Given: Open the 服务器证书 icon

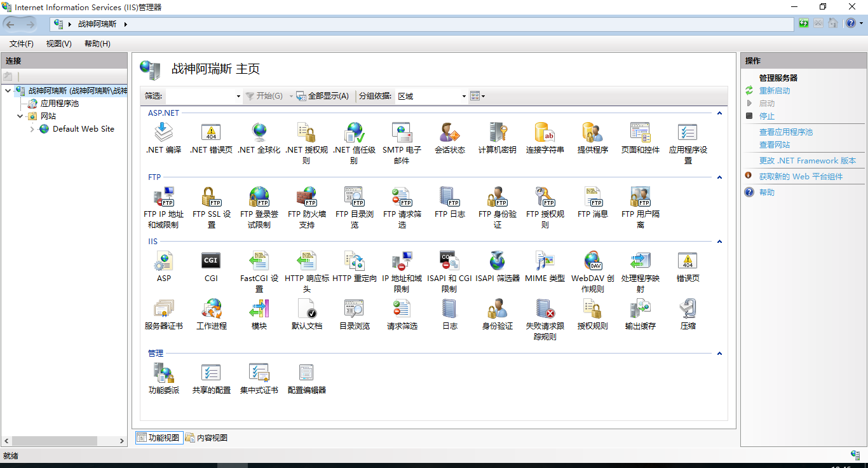Looking at the screenshot, I should (x=164, y=308).
